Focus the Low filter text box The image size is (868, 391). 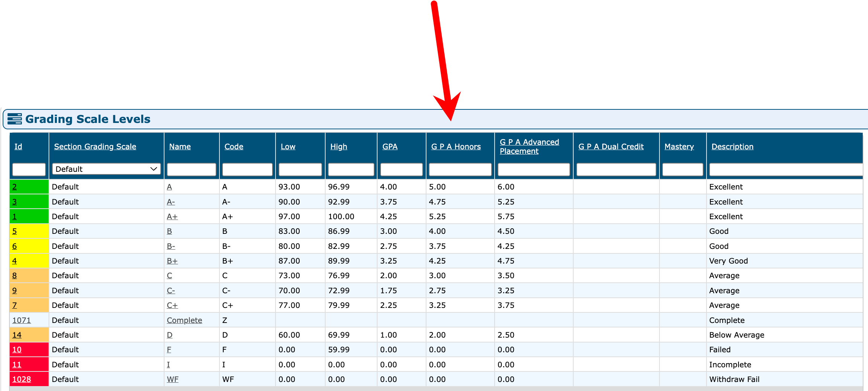[x=300, y=170]
